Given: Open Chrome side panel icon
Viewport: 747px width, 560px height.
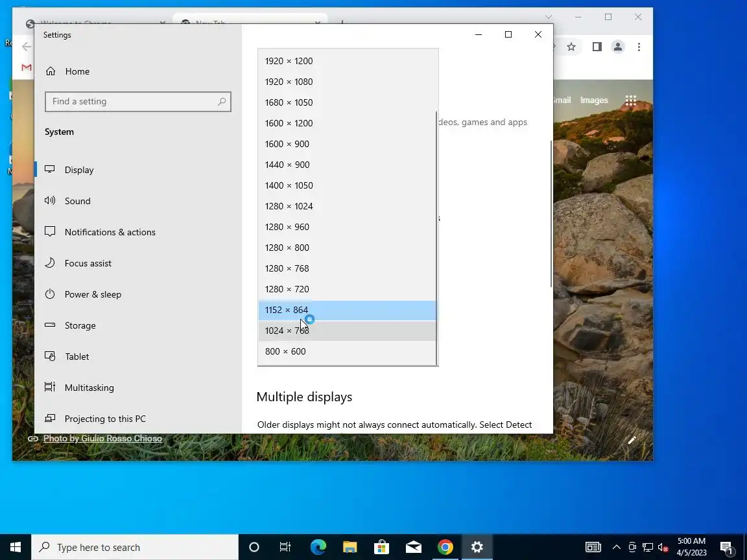Looking at the screenshot, I should click(597, 47).
